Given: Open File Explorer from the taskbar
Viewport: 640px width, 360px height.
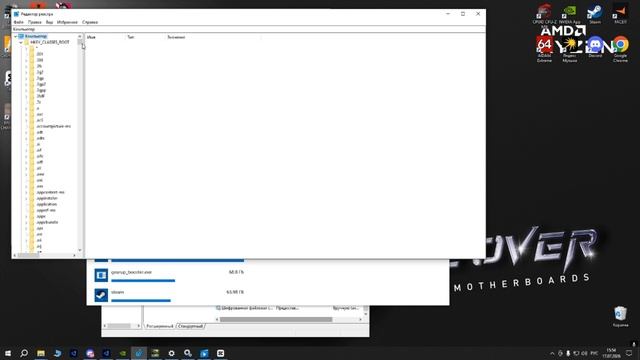Looking at the screenshot, I should click(41, 353).
